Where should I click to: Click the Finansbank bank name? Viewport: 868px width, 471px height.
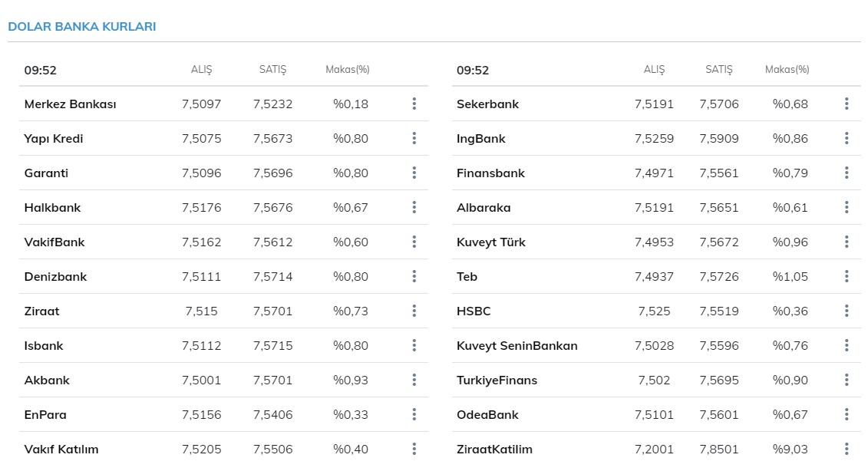(490, 173)
